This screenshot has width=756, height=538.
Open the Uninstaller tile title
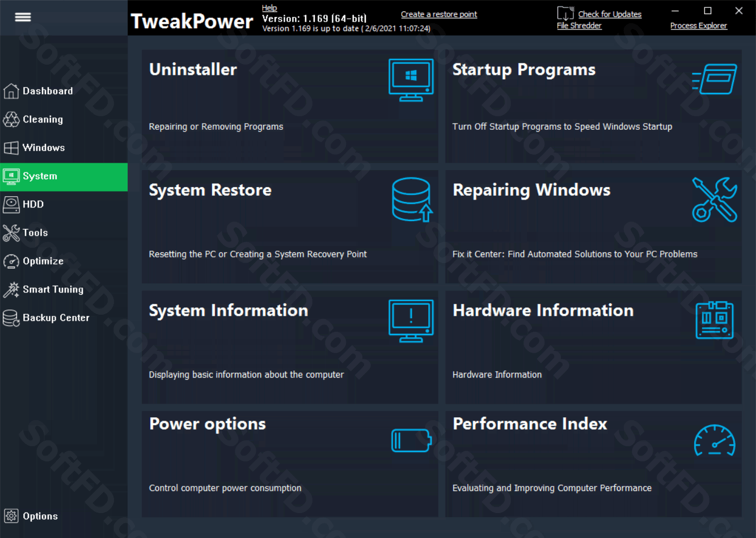click(x=193, y=69)
